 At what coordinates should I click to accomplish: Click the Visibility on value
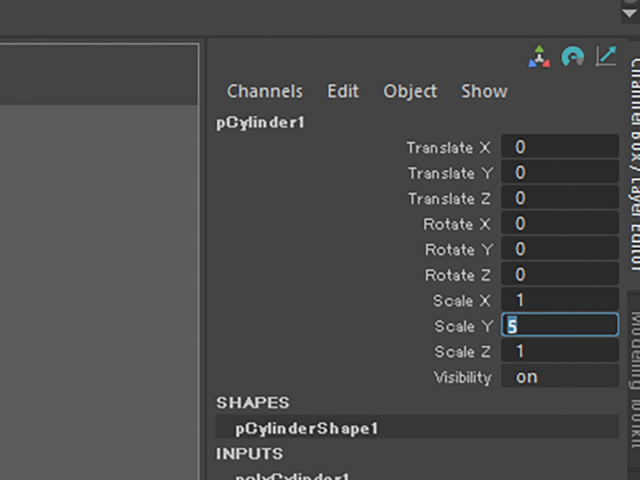pyautogui.click(x=560, y=376)
